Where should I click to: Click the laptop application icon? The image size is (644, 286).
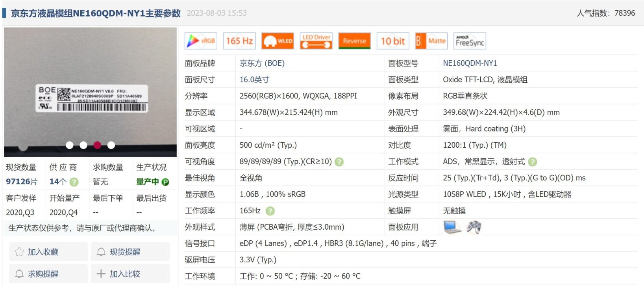point(452,227)
